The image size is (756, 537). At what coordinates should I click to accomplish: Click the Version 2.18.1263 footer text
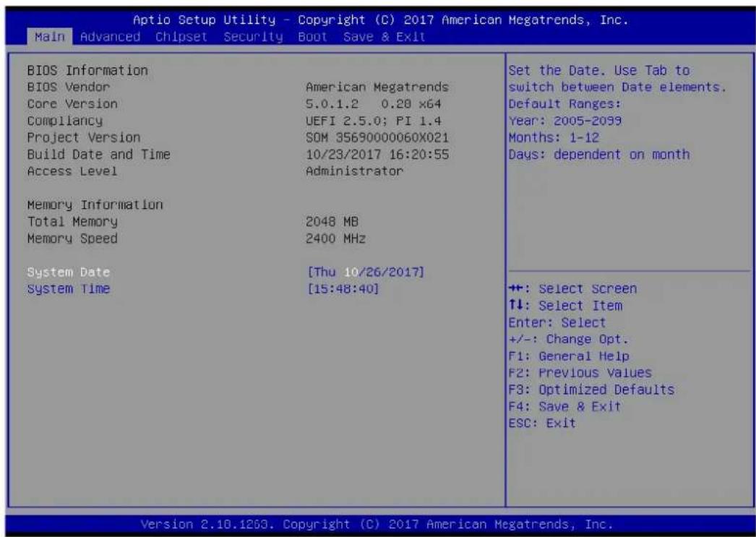click(377, 524)
